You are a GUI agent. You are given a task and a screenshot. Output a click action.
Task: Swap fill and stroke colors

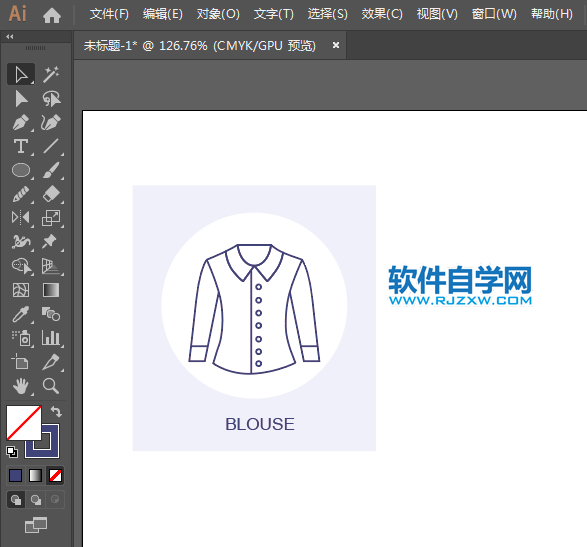pos(56,411)
